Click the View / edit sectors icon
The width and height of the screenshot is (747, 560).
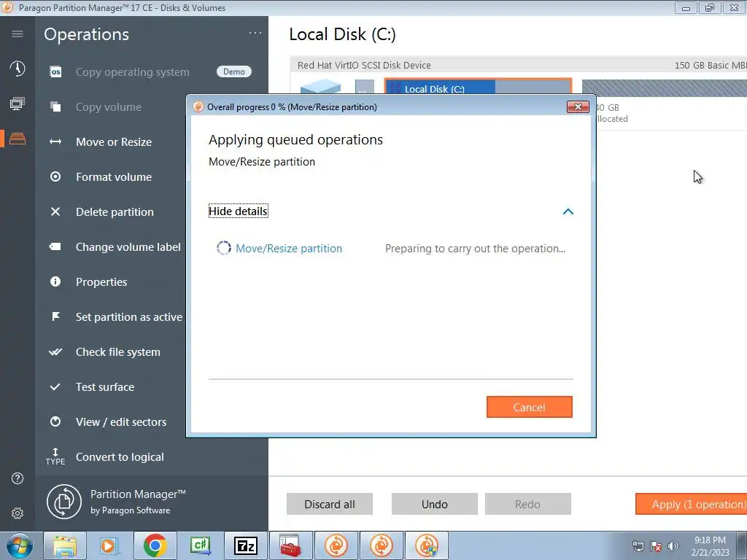[x=55, y=421]
